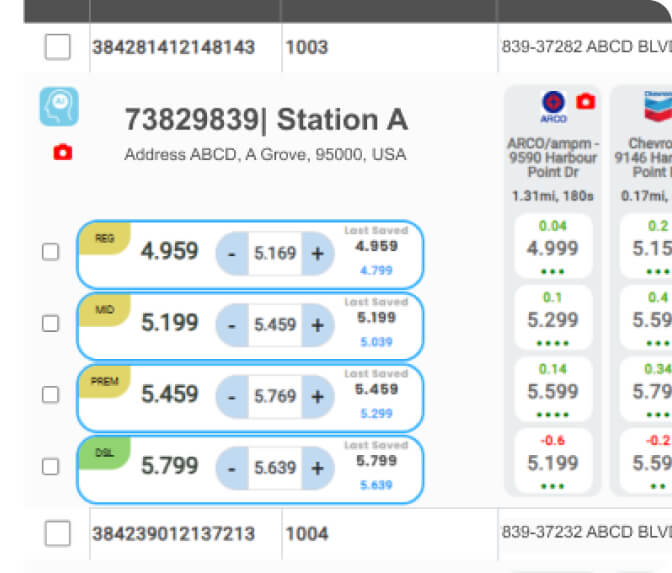The height and width of the screenshot is (573, 672).
Task: Edit the DSL price field showing 5.639
Action: point(275,468)
